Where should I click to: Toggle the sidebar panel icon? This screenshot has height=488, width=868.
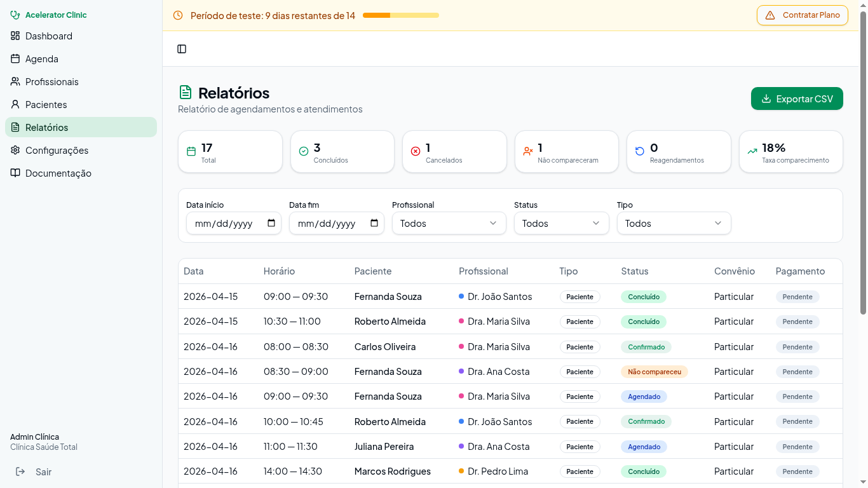pos(182,49)
